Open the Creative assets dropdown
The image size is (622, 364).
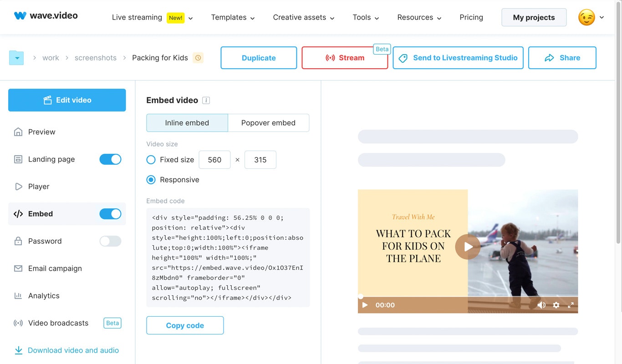pos(304,17)
